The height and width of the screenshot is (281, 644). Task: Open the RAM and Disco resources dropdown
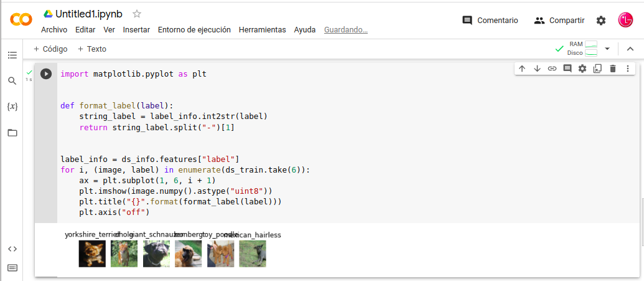tap(607, 49)
